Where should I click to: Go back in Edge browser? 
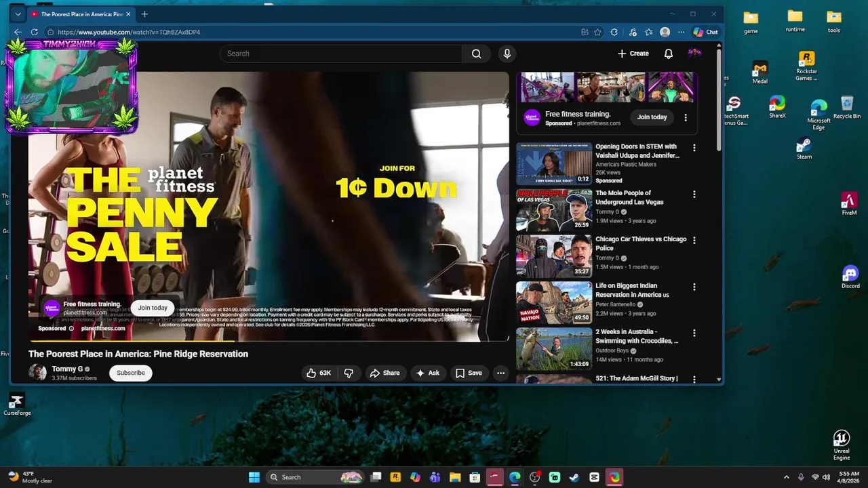click(x=18, y=32)
